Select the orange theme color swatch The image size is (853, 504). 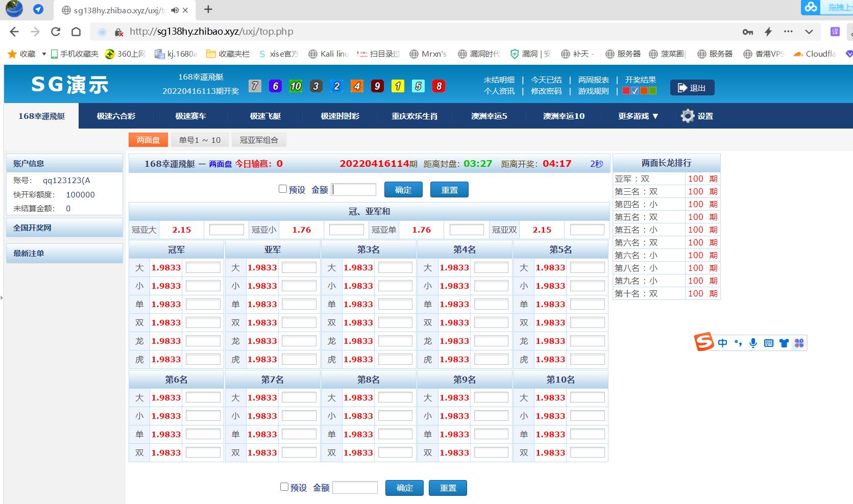click(644, 90)
